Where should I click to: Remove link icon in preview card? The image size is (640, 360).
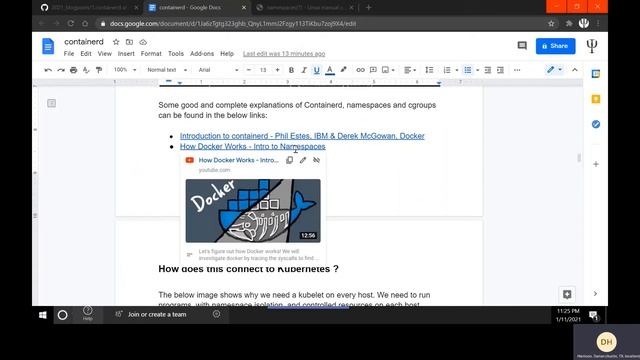tap(316, 160)
